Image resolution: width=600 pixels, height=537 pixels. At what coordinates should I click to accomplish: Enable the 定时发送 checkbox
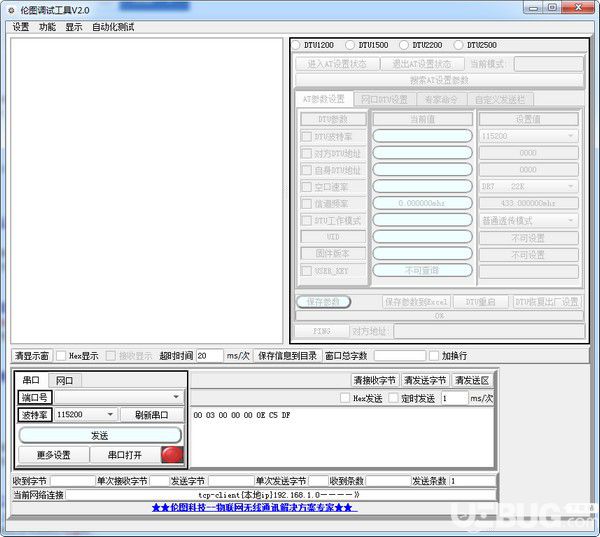tap(393, 398)
